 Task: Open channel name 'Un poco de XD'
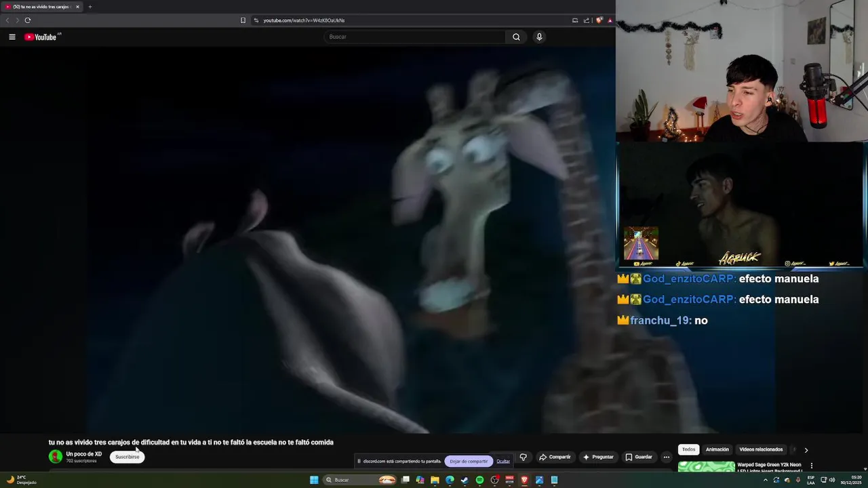point(84,454)
